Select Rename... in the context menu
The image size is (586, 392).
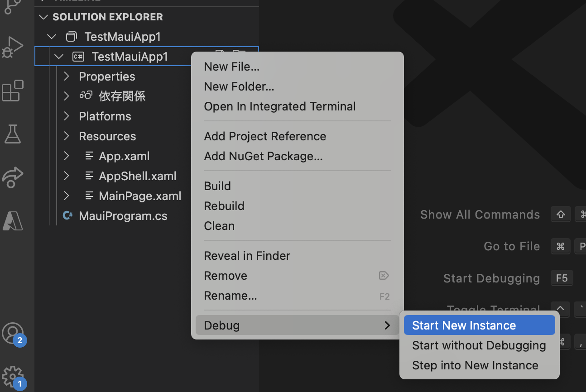pos(297,296)
